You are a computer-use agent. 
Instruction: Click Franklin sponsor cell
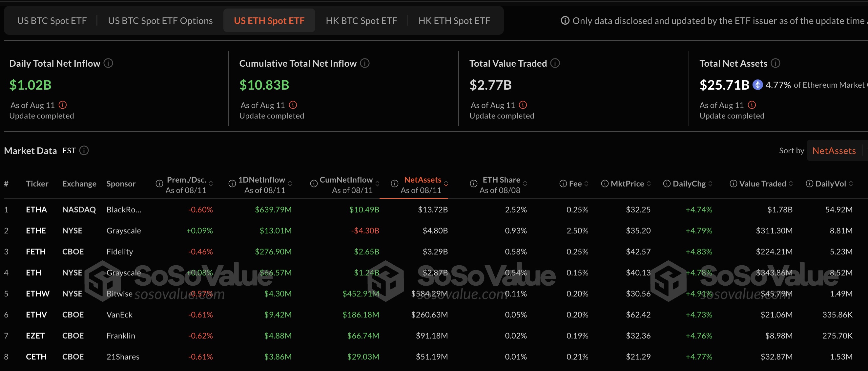point(121,335)
